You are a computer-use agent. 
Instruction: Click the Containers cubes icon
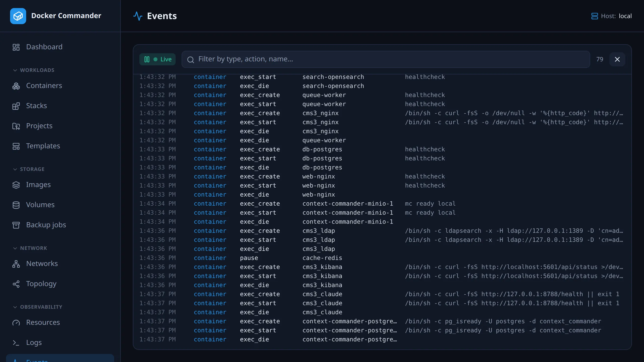[16, 86]
